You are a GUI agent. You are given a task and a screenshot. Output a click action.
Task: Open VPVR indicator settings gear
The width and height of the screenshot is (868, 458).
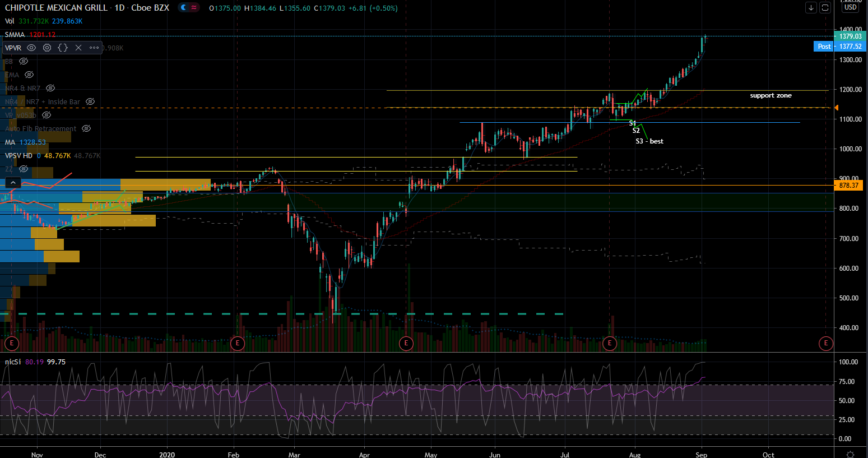pos(47,48)
